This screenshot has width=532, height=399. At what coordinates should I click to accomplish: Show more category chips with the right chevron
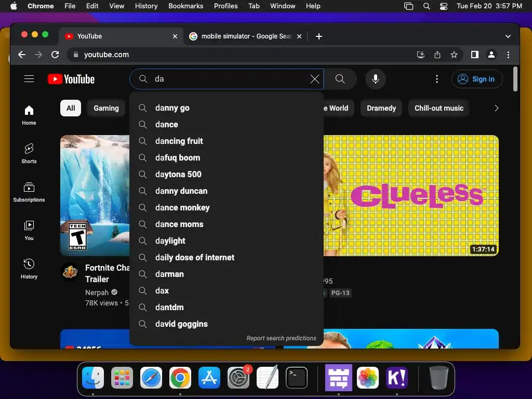496,108
